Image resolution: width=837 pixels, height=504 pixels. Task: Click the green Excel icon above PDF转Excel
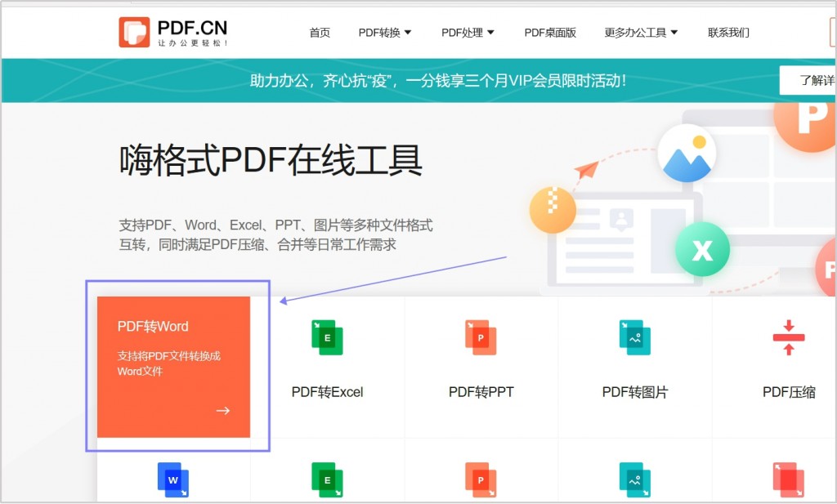[327, 337]
